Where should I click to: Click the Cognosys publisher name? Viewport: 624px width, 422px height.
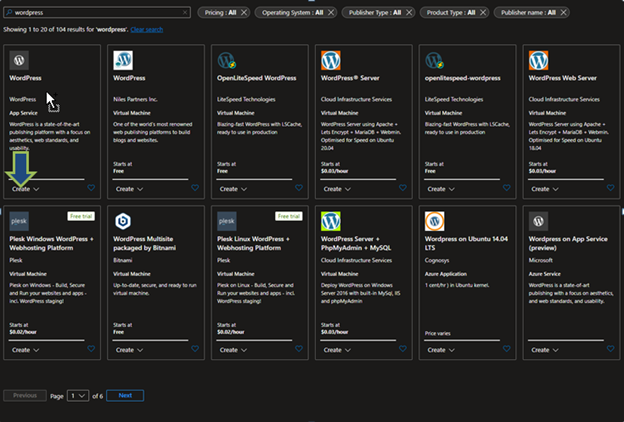point(437,260)
